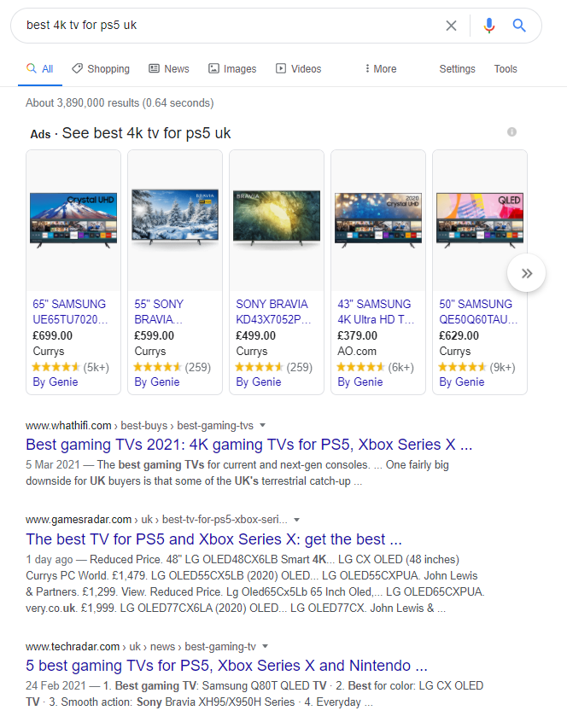Open the Images tab
Image resolution: width=567 pixels, height=728 pixels.
point(232,69)
